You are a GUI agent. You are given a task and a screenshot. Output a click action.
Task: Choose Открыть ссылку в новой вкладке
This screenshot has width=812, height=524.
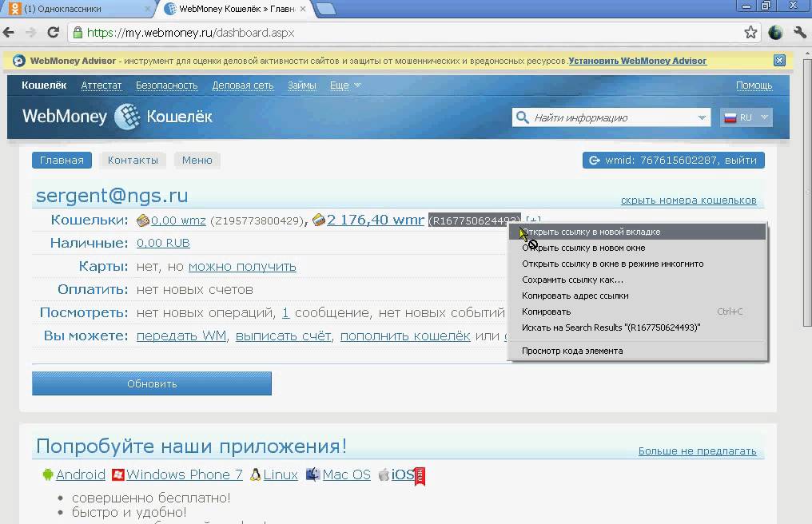coord(637,232)
